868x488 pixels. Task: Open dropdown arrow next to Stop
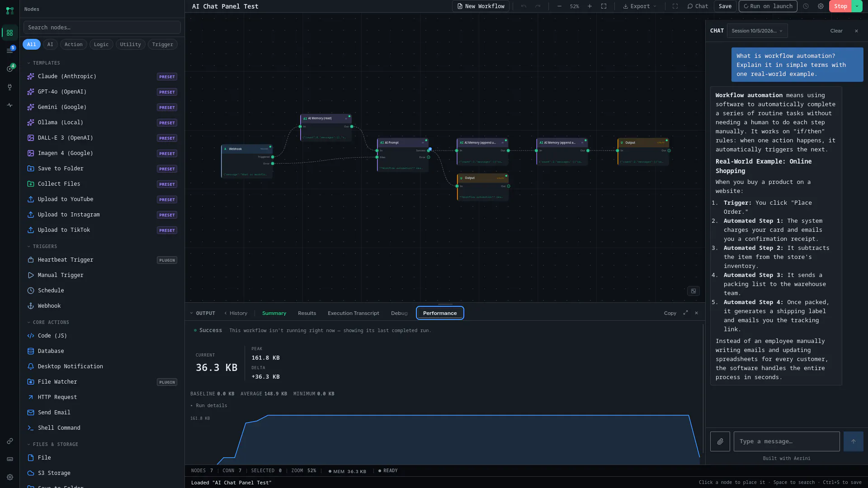coord(857,6)
